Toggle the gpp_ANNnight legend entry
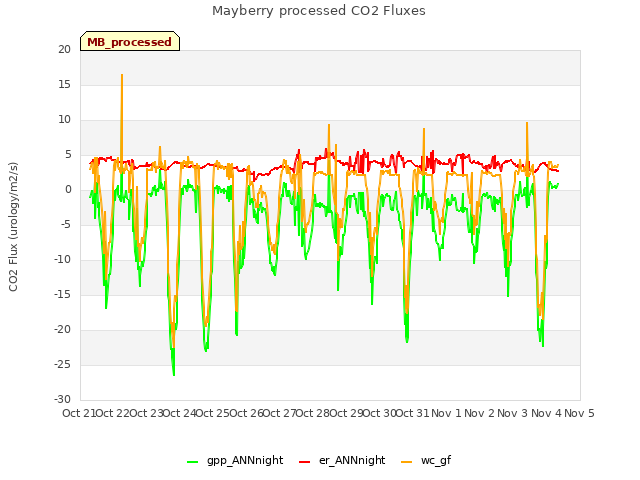 coord(235,460)
